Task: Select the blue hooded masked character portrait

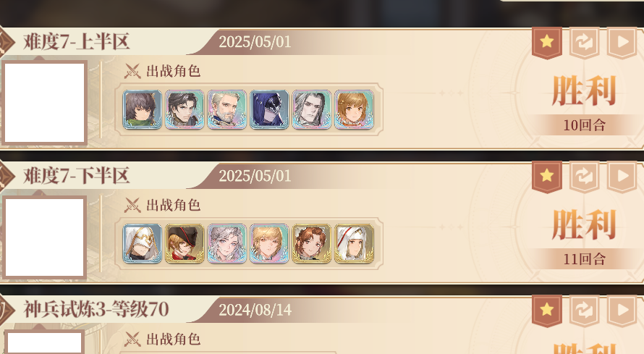Action: [269, 109]
